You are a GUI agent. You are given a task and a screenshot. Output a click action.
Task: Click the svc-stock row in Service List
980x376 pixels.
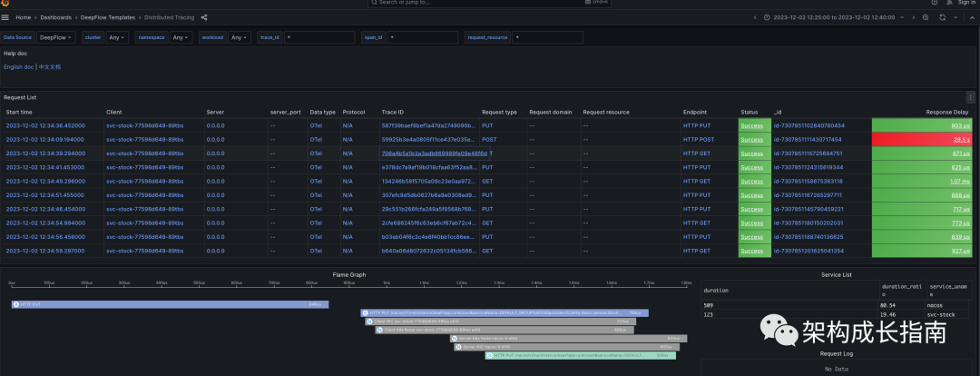837,314
